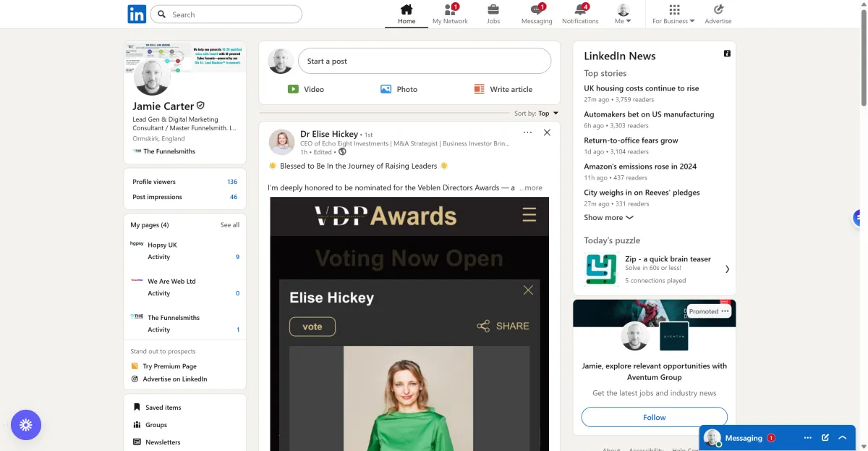Click the Zip puzzle arrow chevron
This screenshot has height=451, width=868.
click(727, 269)
